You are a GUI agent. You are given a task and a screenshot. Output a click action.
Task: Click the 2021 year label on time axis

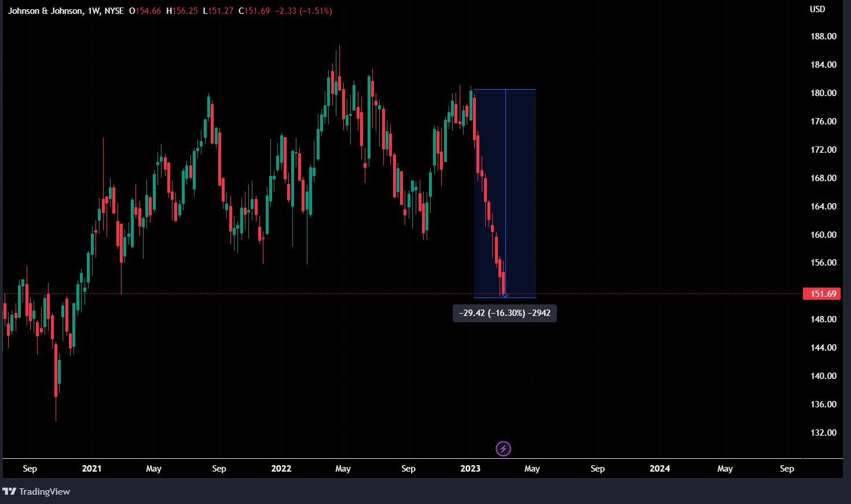click(x=91, y=469)
